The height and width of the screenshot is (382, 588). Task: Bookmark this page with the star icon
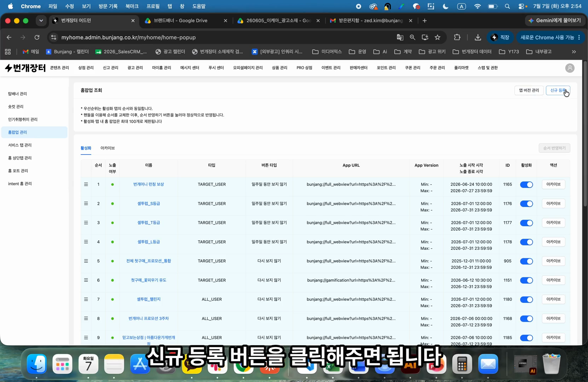point(438,37)
